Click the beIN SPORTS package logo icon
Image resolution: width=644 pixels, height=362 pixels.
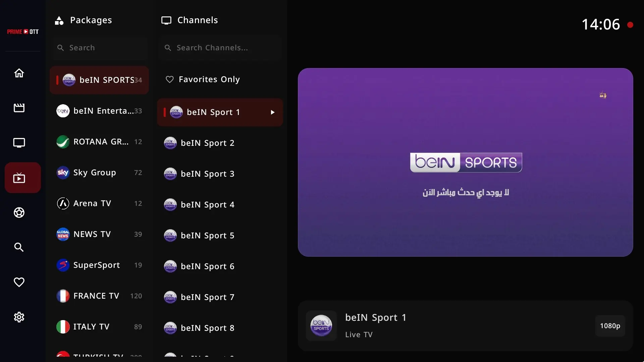[69, 80]
